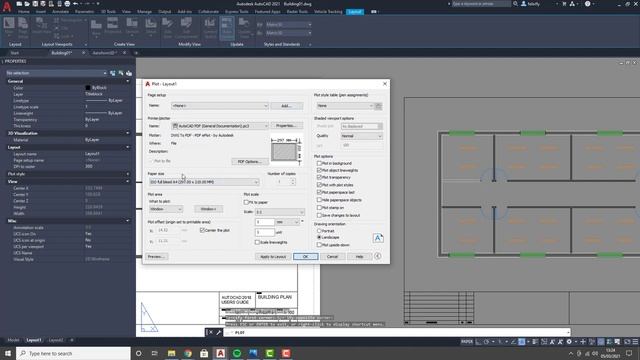Screen dimensions: 640x360
Task: Open File Explorer from the taskbar
Action: click(x=171, y=353)
